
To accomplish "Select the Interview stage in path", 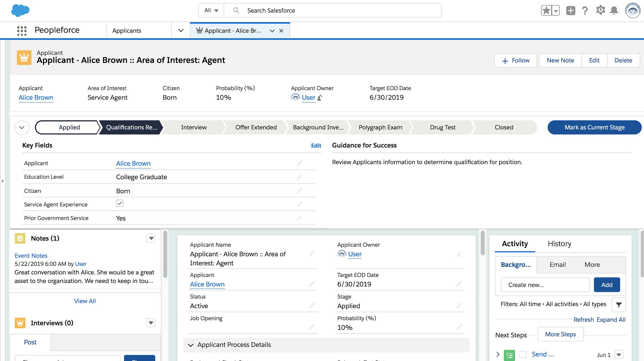I will tap(194, 127).
